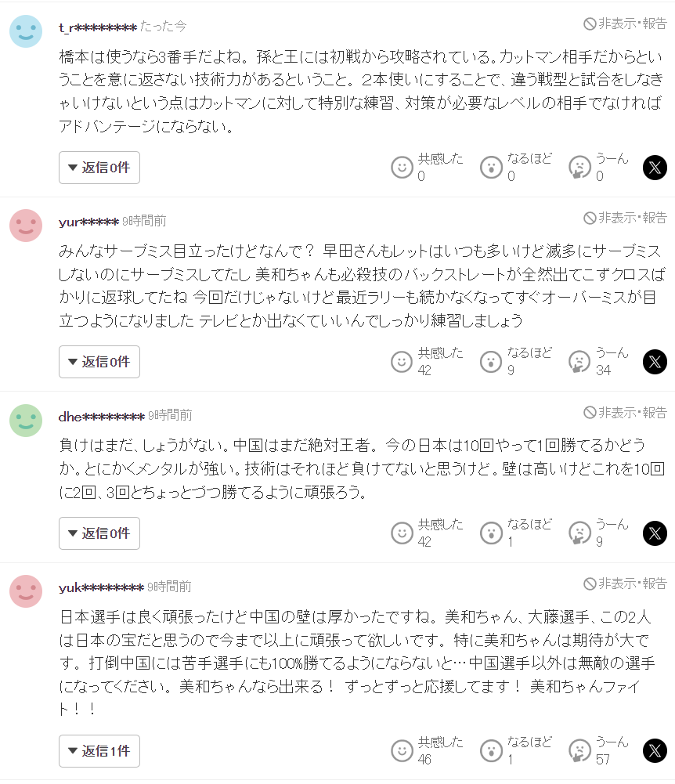Expand replies on t_r's comment (返信0件)
The height and width of the screenshot is (784, 675).
coord(99,167)
